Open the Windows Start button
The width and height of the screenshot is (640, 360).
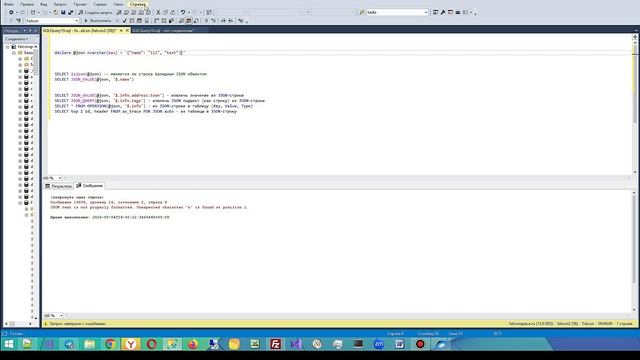[8, 344]
